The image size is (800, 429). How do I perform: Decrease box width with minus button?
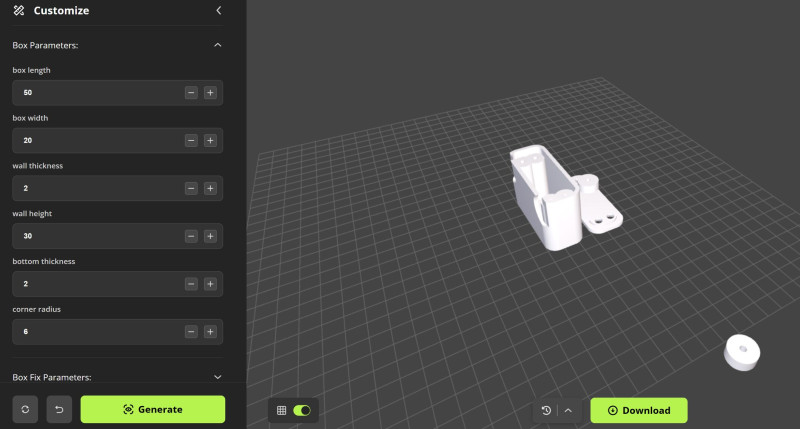[x=191, y=140]
